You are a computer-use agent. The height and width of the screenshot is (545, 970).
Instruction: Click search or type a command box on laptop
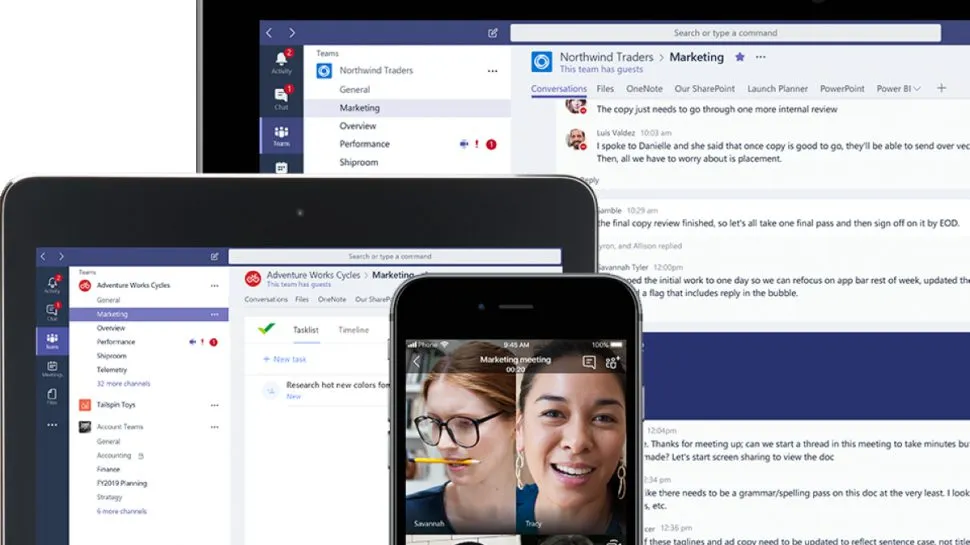coord(725,33)
